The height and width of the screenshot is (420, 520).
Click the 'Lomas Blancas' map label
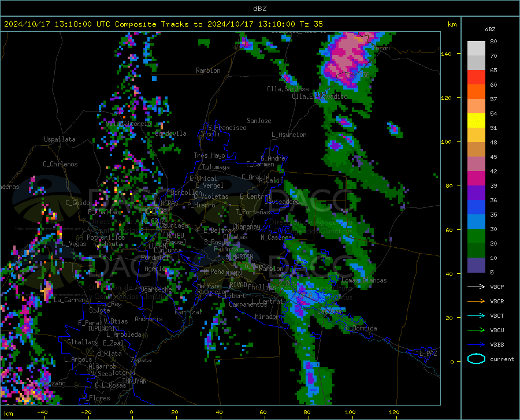364,280
